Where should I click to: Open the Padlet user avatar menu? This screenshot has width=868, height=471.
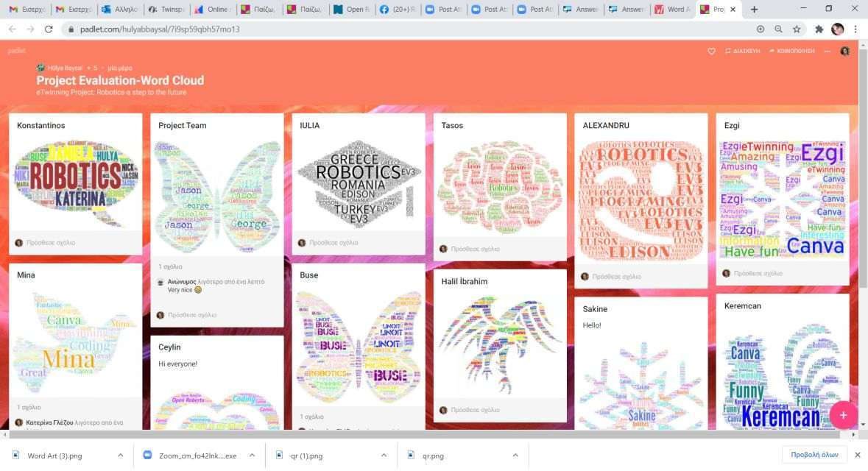pyautogui.click(x=844, y=51)
